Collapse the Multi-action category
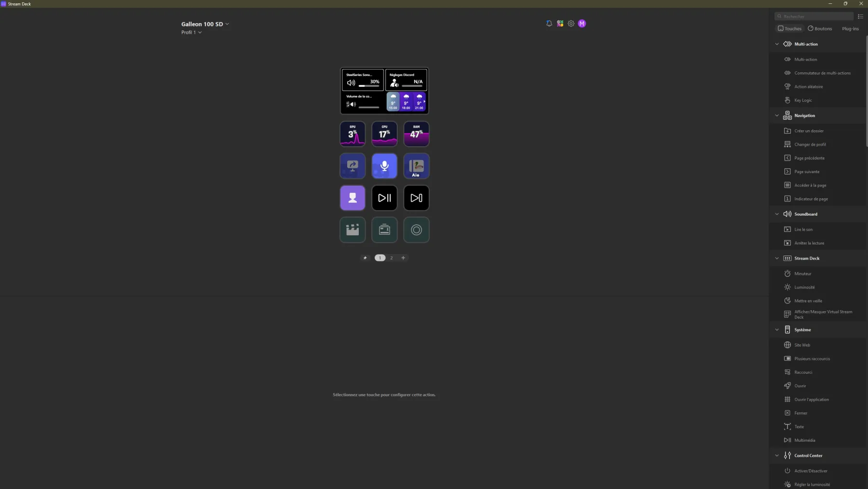 click(x=777, y=44)
